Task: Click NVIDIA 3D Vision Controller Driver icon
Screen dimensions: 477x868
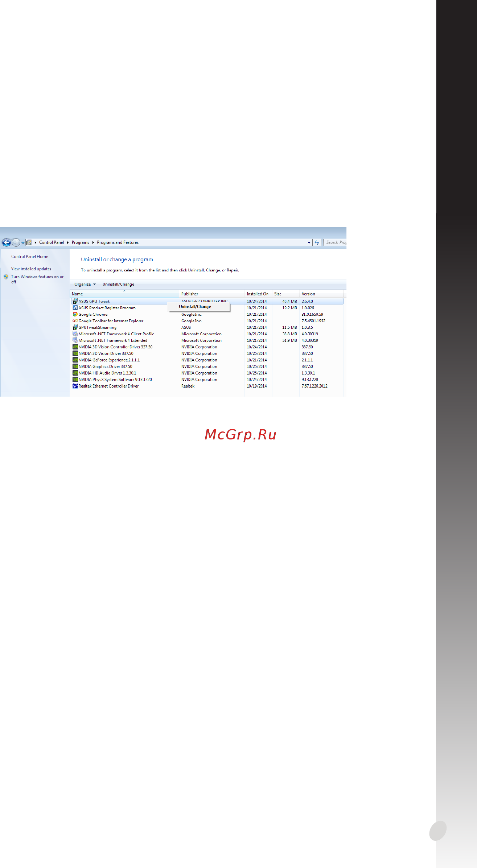Action: [x=75, y=347]
